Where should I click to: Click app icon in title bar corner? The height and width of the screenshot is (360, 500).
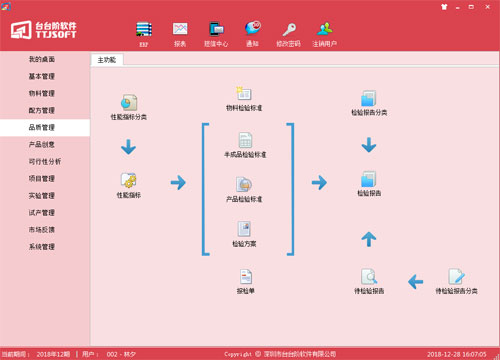point(6,6)
